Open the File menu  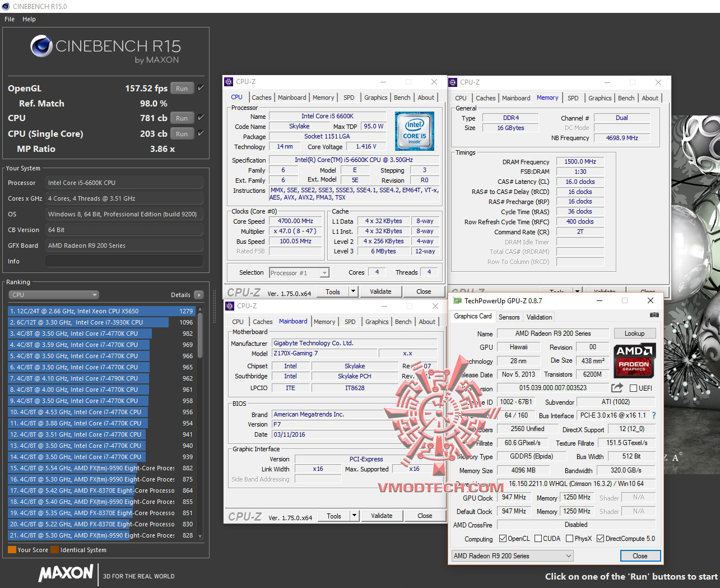(10, 19)
